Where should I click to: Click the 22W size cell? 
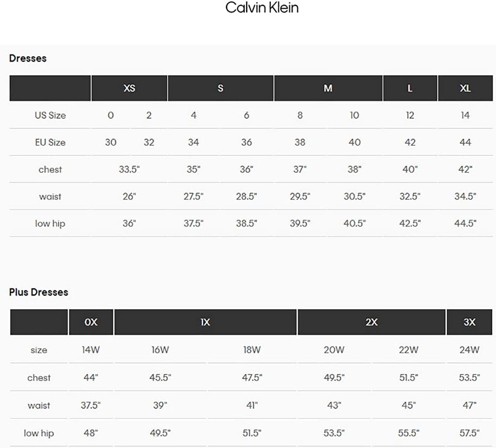click(x=408, y=350)
